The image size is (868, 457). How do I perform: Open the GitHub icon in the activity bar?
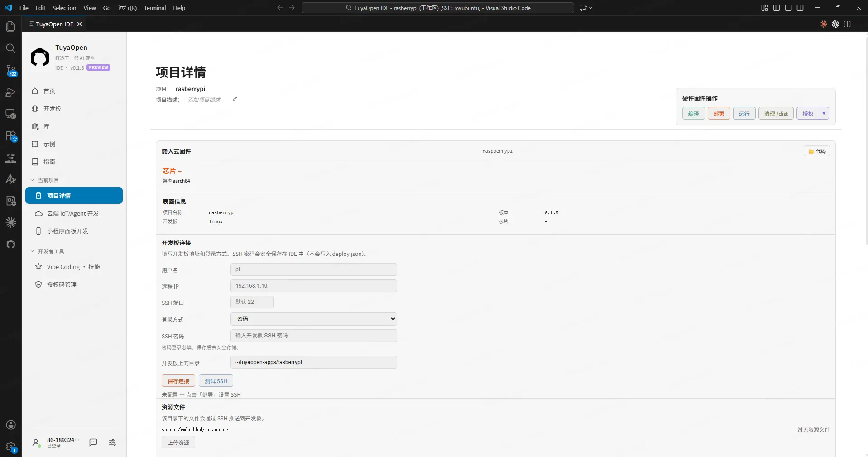pos(10,244)
